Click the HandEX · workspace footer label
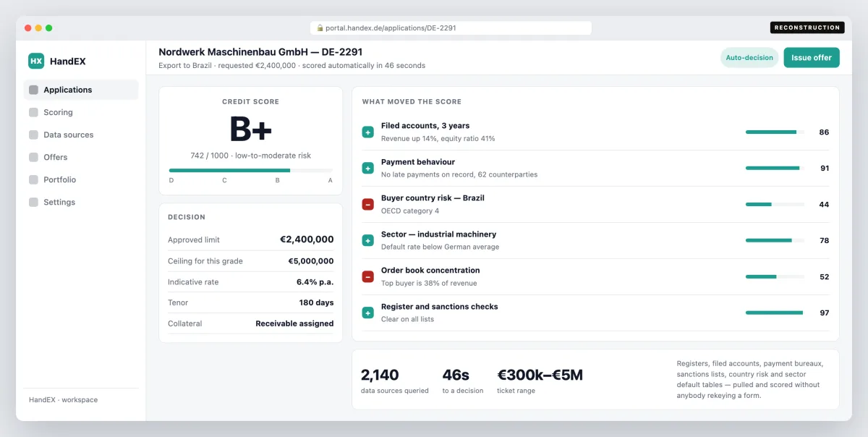 point(63,400)
